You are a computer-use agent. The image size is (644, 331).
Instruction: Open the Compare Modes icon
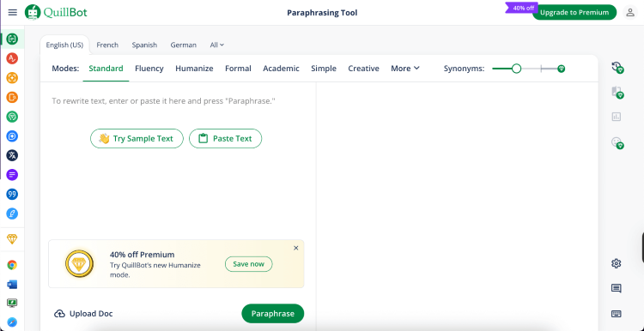[617, 92]
